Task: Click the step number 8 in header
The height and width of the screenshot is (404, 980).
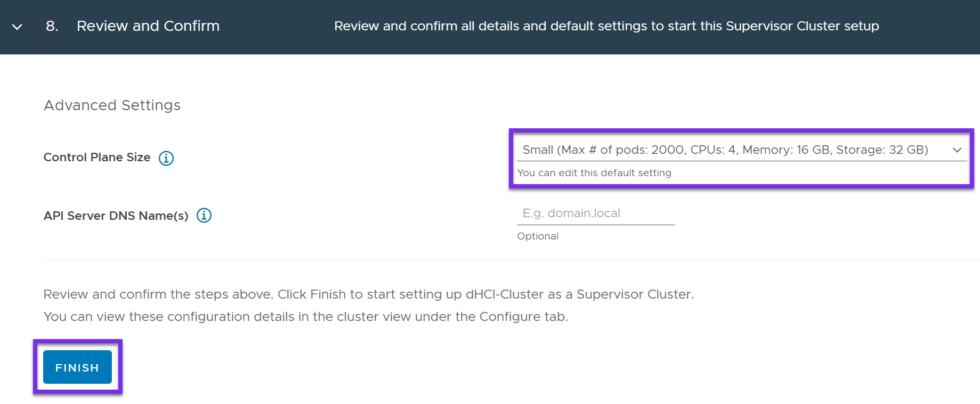Action: (52, 26)
